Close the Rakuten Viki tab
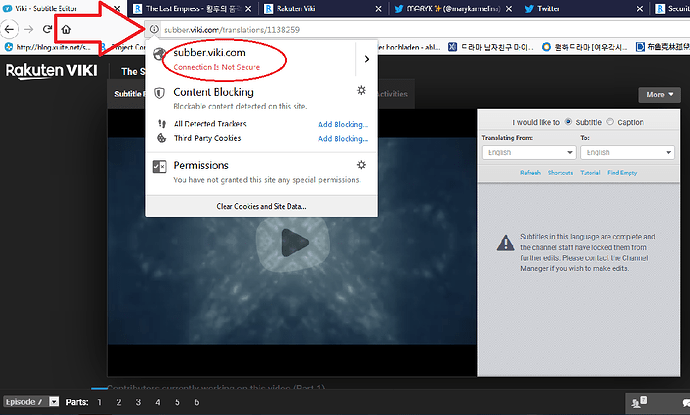Screen dimensions: 690x415 coord(378,9)
